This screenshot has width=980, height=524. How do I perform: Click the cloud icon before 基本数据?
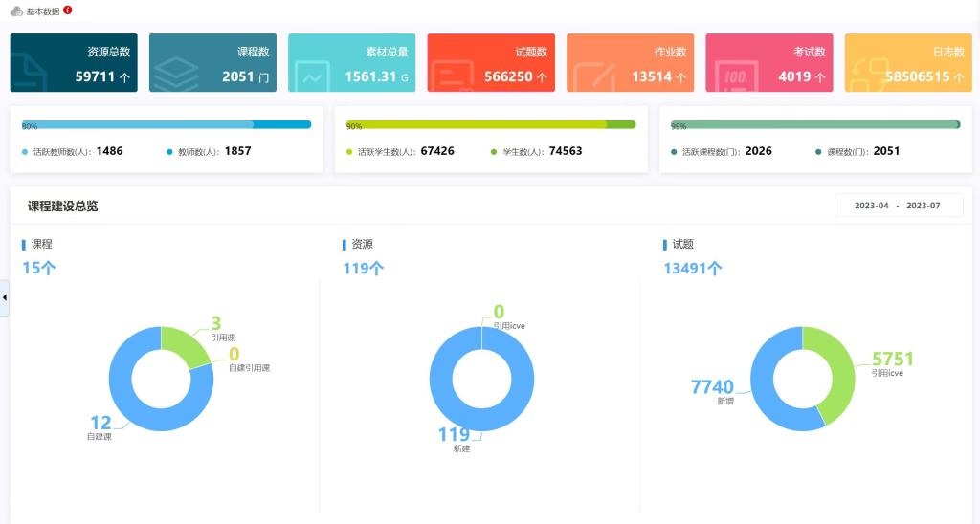(17, 11)
